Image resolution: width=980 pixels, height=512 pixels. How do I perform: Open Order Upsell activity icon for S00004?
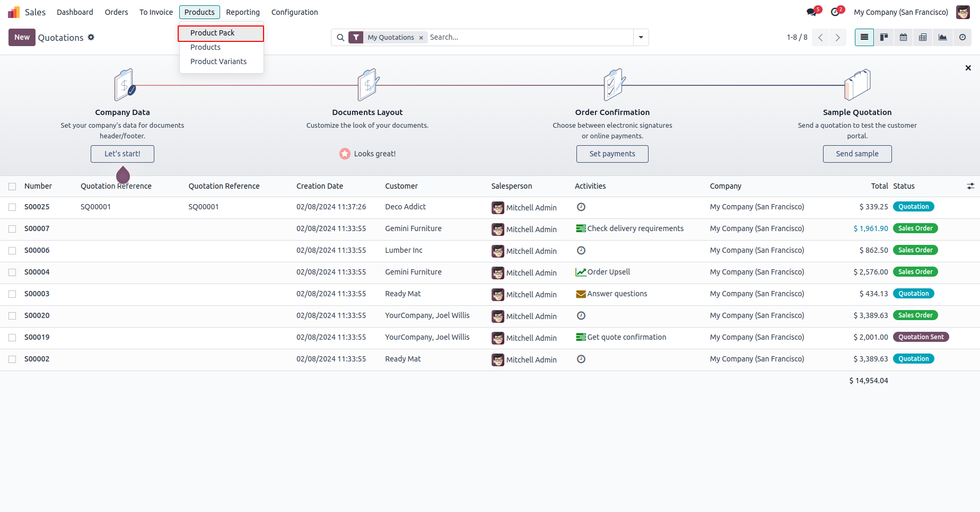pyautogui.click(x=581, y=272)
